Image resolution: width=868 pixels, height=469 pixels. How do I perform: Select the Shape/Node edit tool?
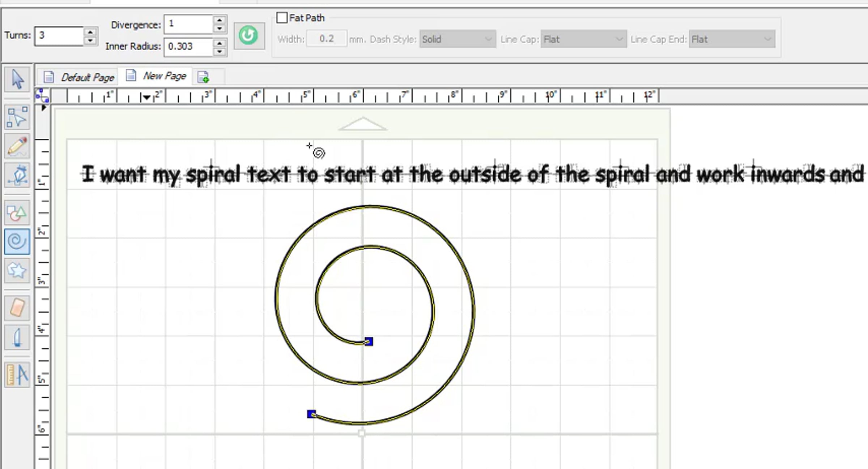pos(17,117)
